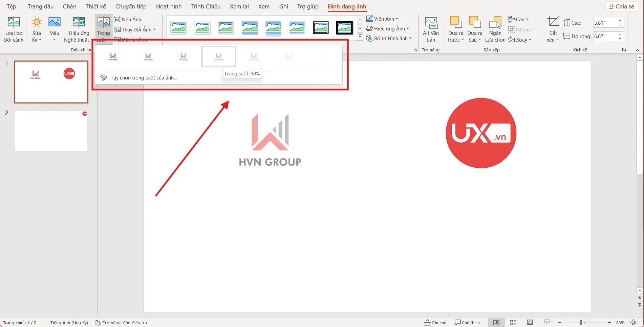644x327 pixels.
Task: Apply the thick black frame picture style
Action: tap(344, 28)
